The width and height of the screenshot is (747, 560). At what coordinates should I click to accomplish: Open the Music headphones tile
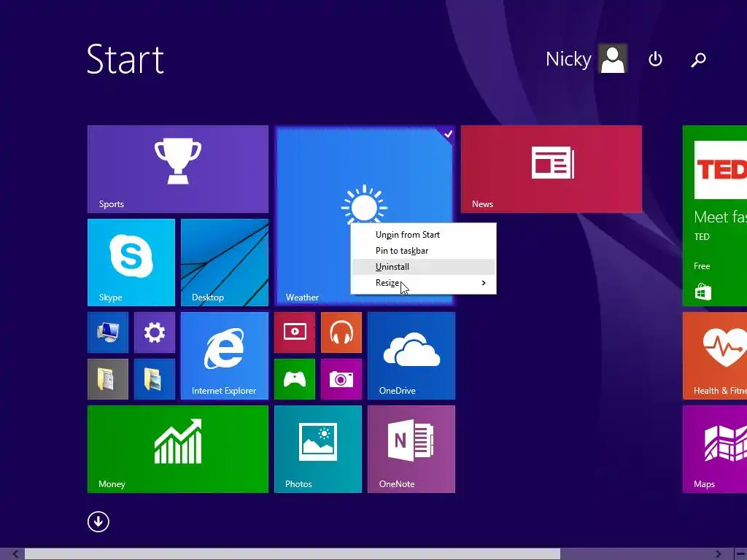pos(341,332)
